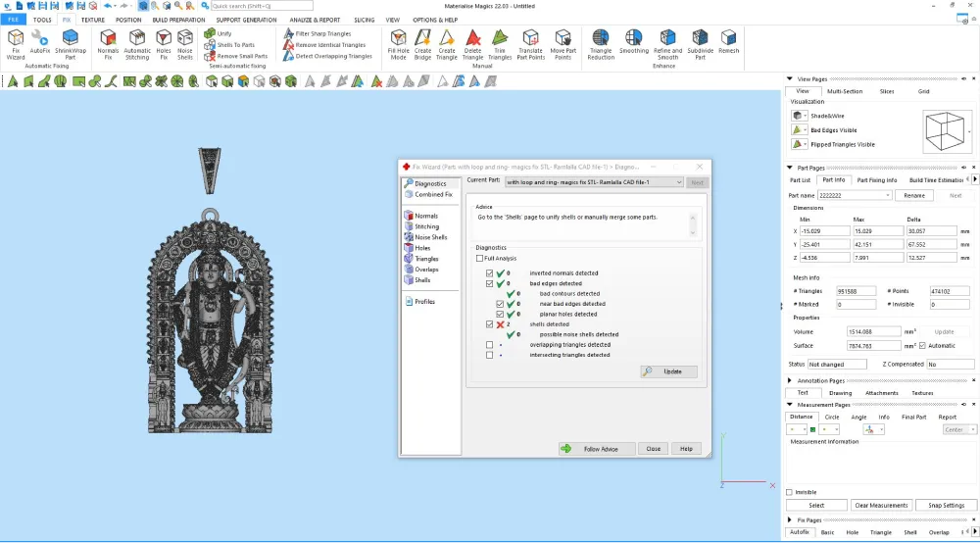Toggle inverted normals detected checkbox
Viewport: 980px width, 543px height.
(x=489, y=273)
